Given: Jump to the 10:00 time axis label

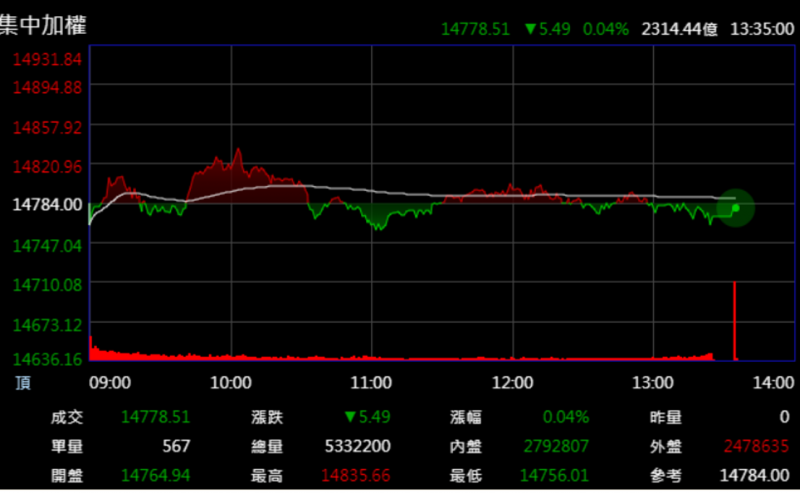Looking at the screenshot, I should [231, 382].
